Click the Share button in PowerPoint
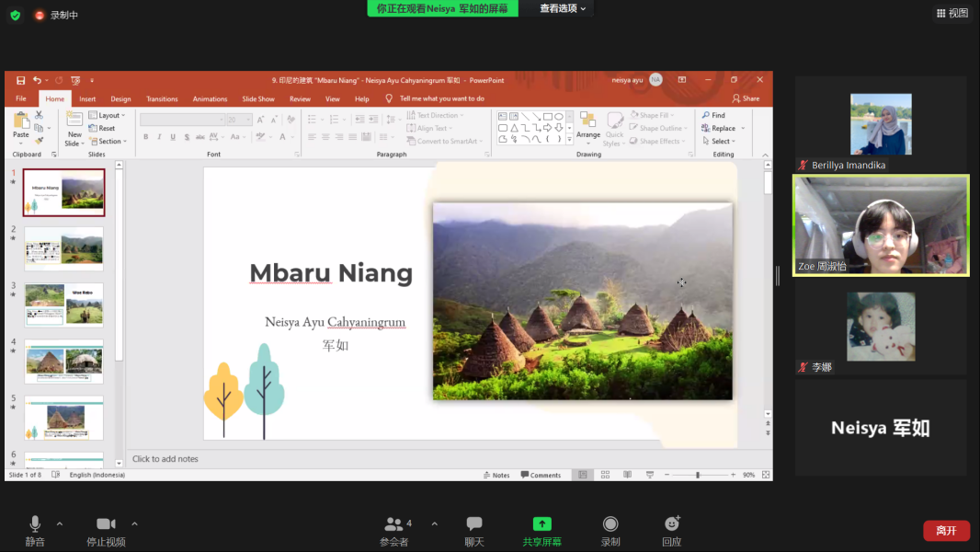Viewport: 980px width, 552px height. [x=746, y=98]
